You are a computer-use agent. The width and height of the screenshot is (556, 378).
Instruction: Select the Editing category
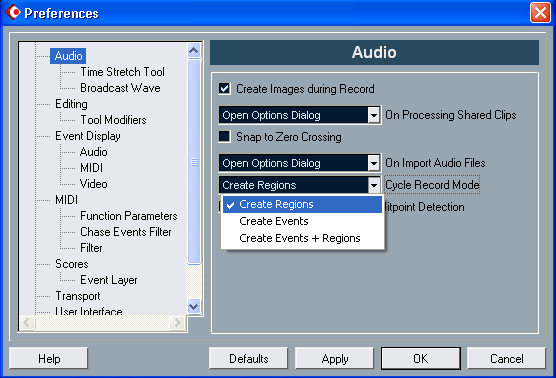point(71,104)
